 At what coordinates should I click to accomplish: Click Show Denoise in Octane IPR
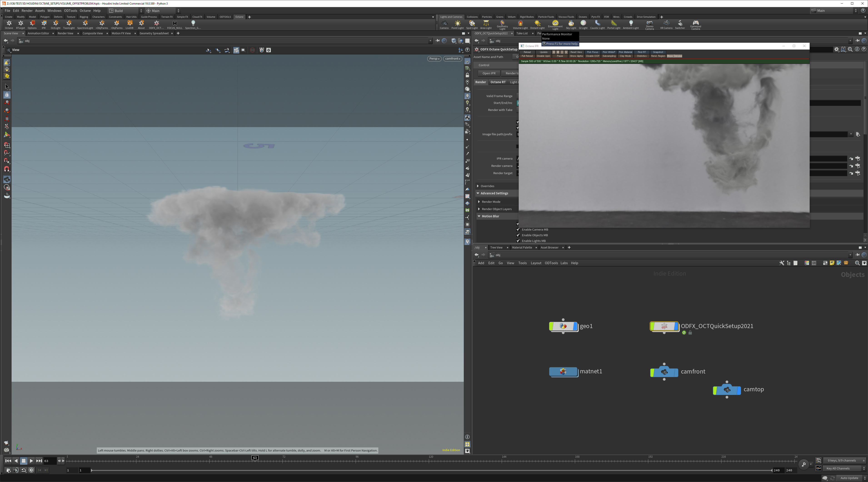click(x=674, y=56)
